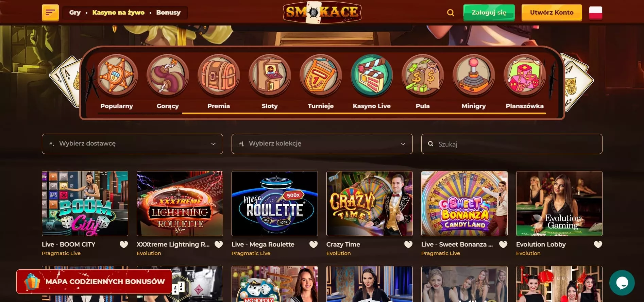Click the Zaloguj się button
The width and height of the screenshot is (644, 302).
pyautogui.click(x=489, y=13)
